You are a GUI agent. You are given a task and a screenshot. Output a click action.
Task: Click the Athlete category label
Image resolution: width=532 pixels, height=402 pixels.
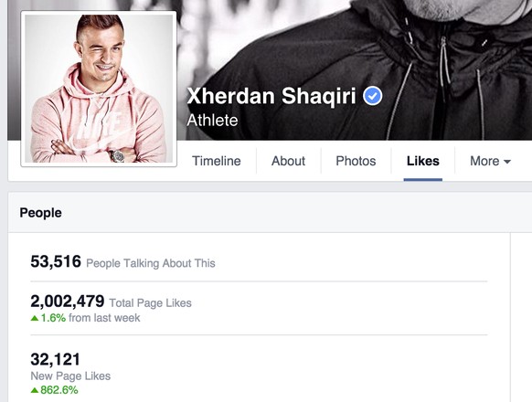pos(212,120)
